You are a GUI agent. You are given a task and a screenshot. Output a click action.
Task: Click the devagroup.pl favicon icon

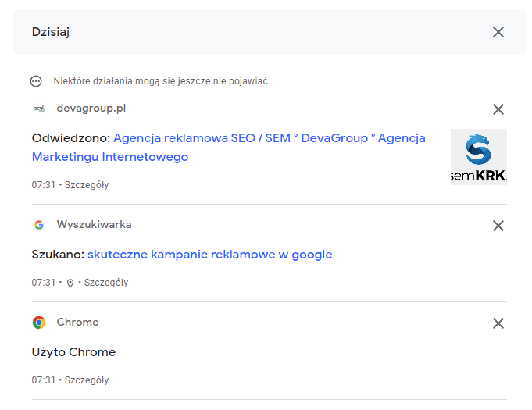[x=39, y=109]
